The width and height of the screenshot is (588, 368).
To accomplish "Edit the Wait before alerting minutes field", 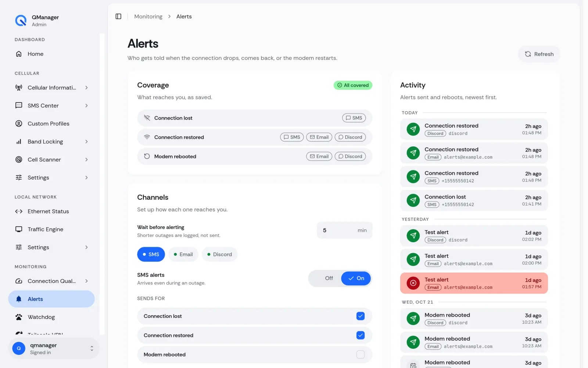I will point(344,230).
